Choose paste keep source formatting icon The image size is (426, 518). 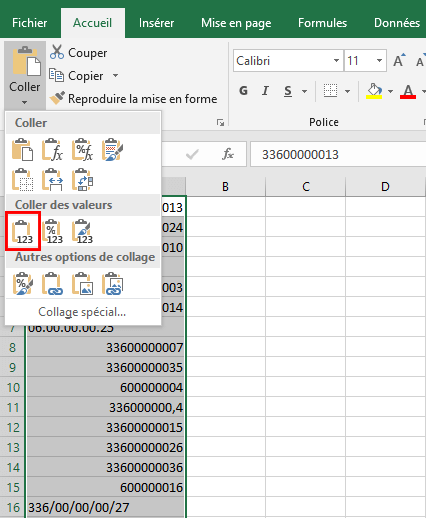point(112,150)
